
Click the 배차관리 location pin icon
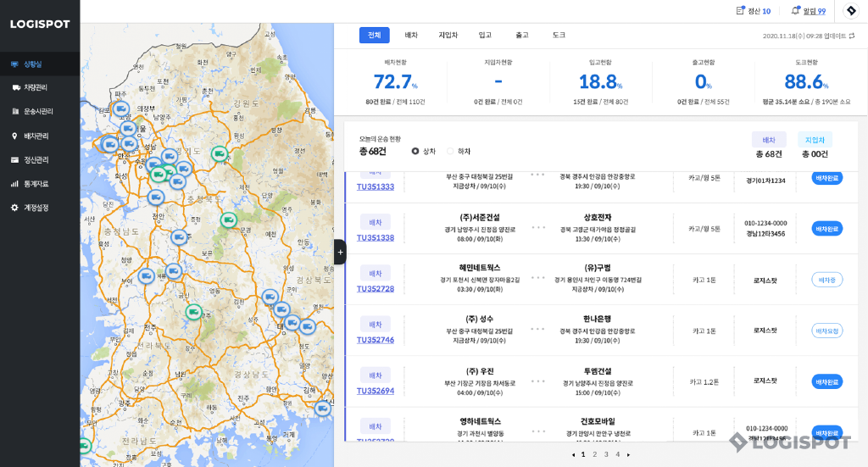15,136
